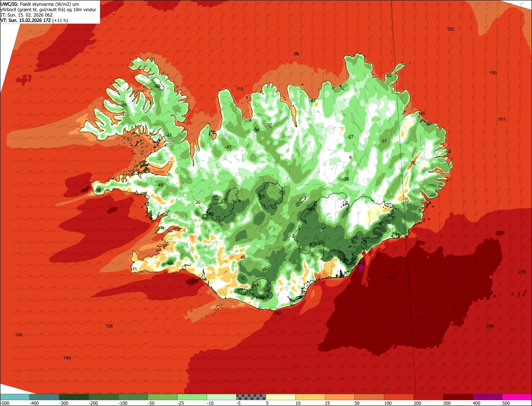Click the 192 flux value over the sea

tap(451, 29)
